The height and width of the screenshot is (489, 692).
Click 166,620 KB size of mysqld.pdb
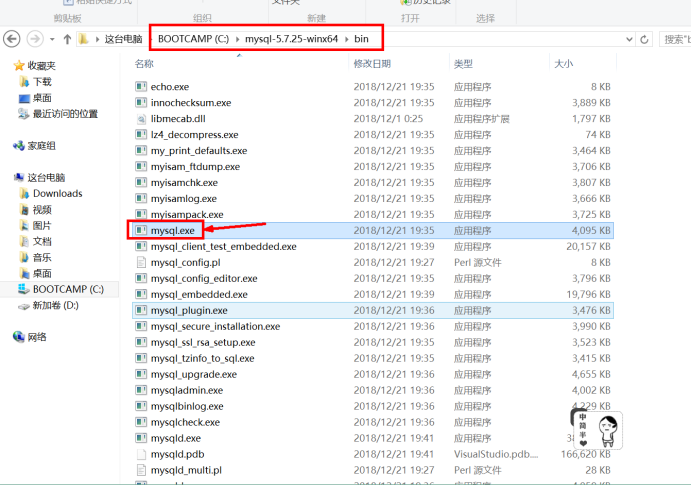pyautogui.click(x=586, y=454)
